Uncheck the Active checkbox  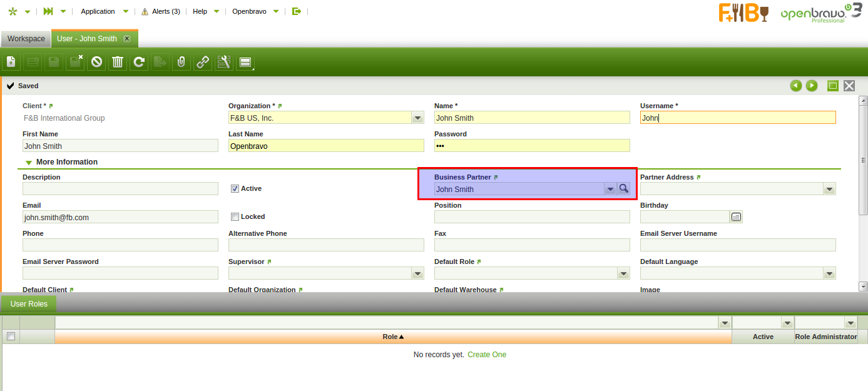[235, 188]
